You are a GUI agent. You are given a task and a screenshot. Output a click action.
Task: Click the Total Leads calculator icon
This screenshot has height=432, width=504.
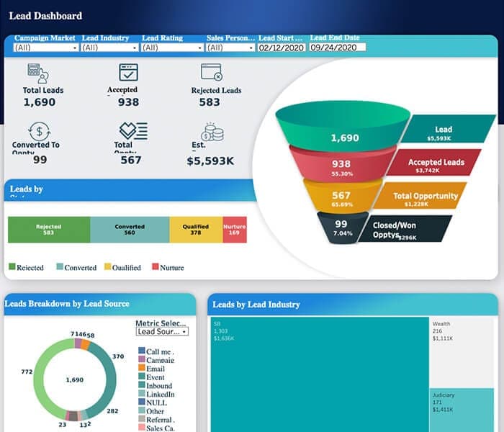38,73
